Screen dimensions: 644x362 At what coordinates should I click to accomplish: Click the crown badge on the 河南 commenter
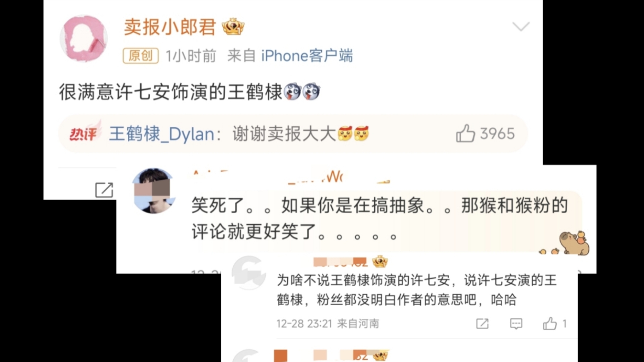point(380,261)
